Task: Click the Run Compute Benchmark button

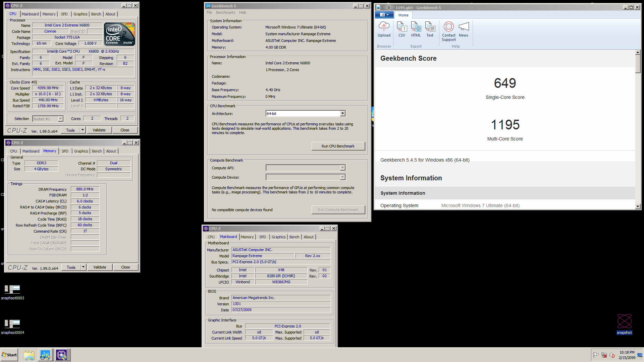Action: pyautogui.click(x=338, y=210)
